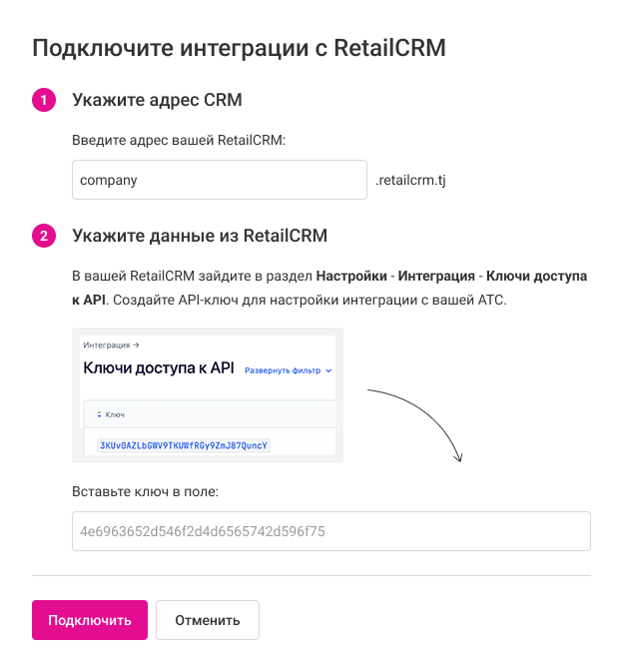623x672 pixels.
Task: Click the sort icon beside Ключ column
Action: pos(99,414)
